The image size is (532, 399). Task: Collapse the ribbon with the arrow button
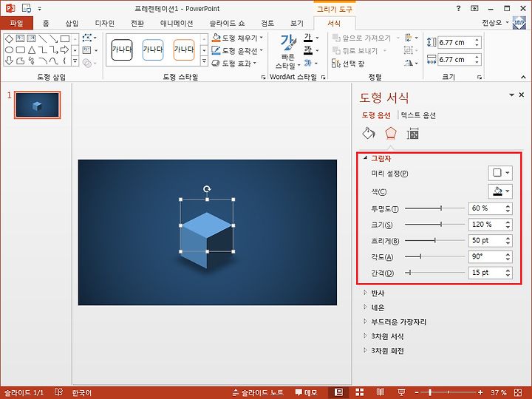[x=523, y=77]
